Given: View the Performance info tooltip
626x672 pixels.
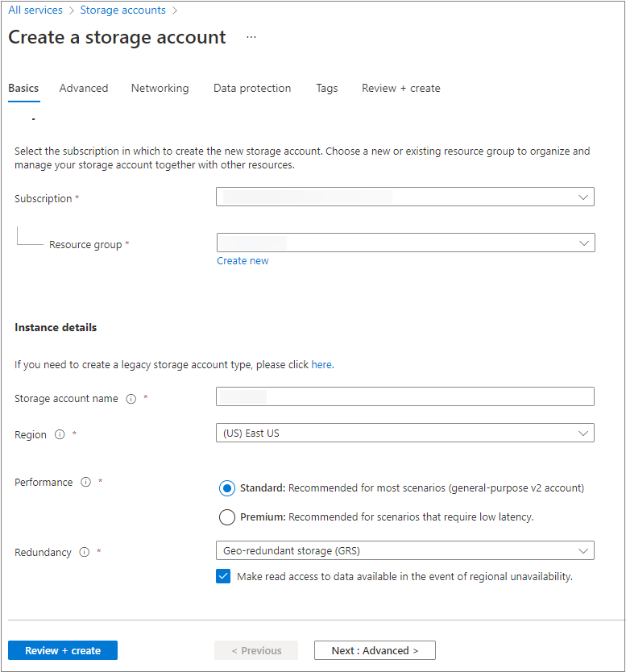Looking at the screenshot, I should (86, 483).
